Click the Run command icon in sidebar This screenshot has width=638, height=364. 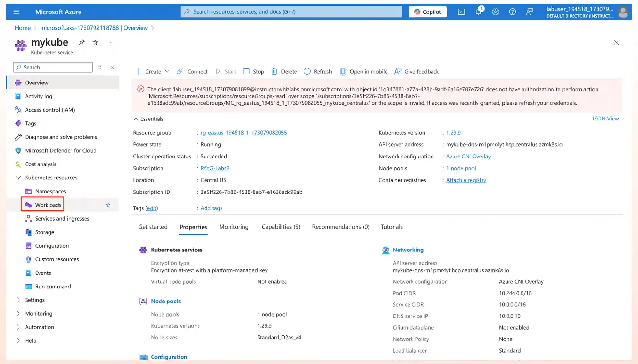pyautogui.click(x=28, y=286)
